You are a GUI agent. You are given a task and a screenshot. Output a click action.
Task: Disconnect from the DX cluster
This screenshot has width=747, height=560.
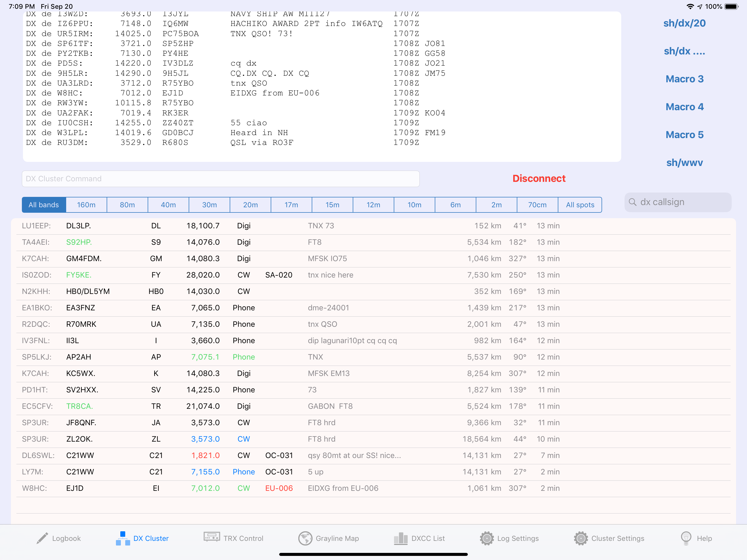539,179
